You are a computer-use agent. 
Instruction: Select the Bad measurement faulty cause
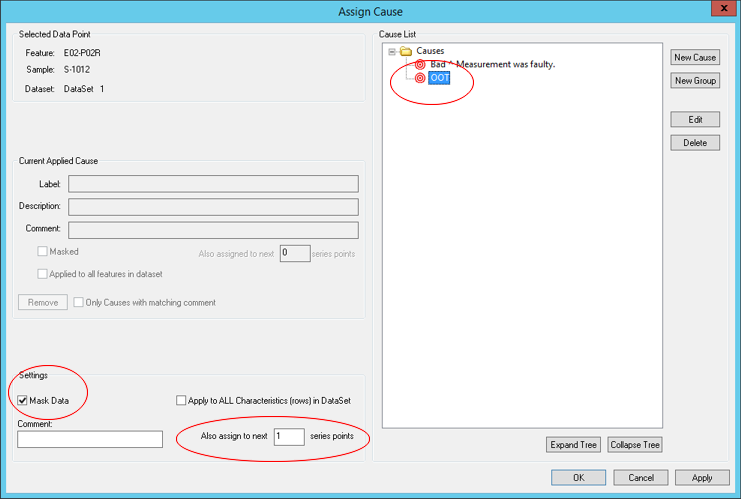click(492, 64)
